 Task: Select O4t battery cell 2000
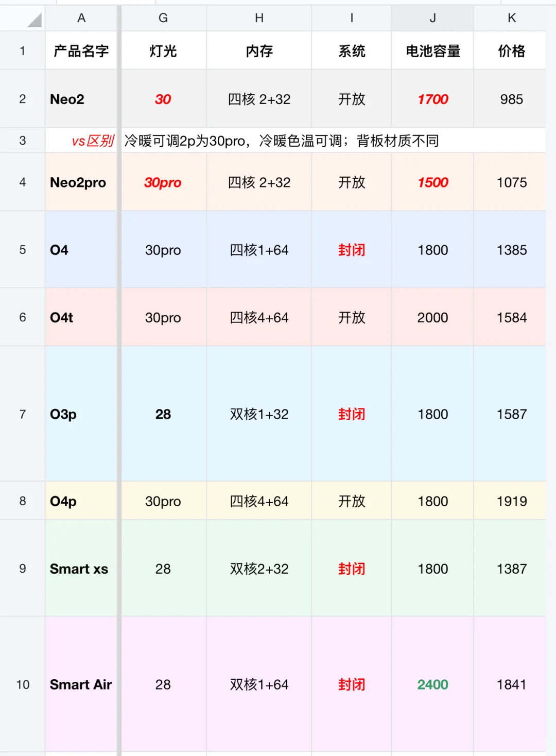click(x=432, y=317)
